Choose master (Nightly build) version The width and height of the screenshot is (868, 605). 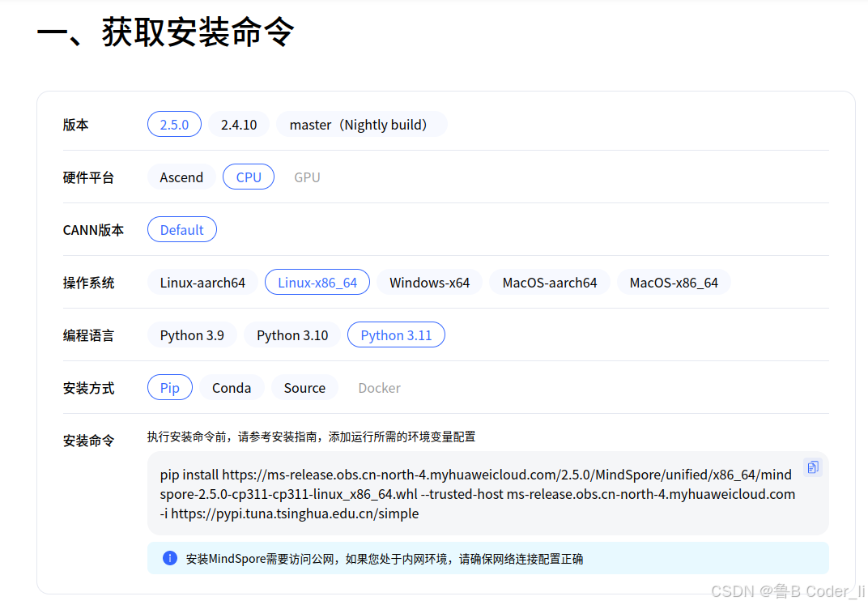(x=361, y=125)
